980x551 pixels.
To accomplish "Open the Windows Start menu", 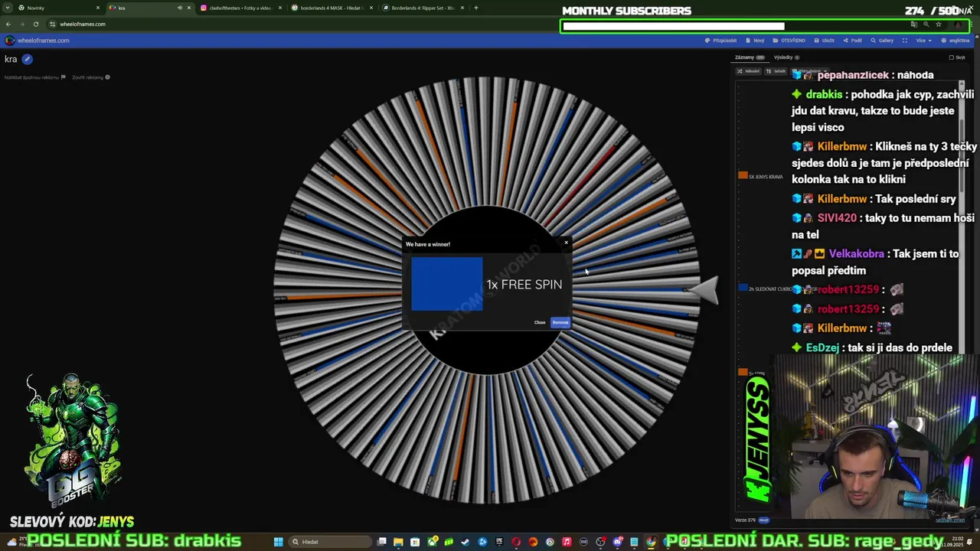I will [x=279, y=542].
